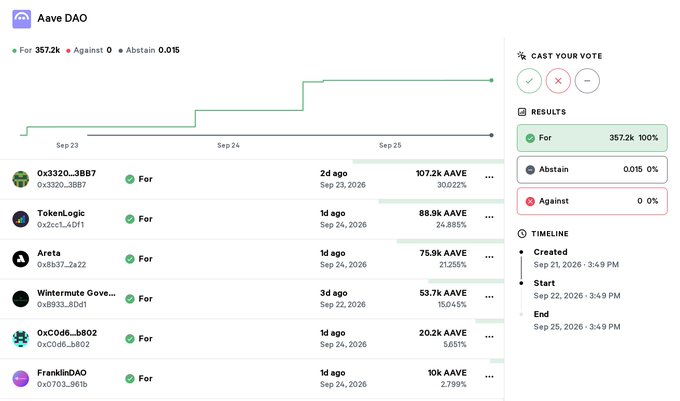The height and width of the screenshot is (401, 680).
Task: Click the 75.9k AAVE voting power value
Action: pos(443,253)
